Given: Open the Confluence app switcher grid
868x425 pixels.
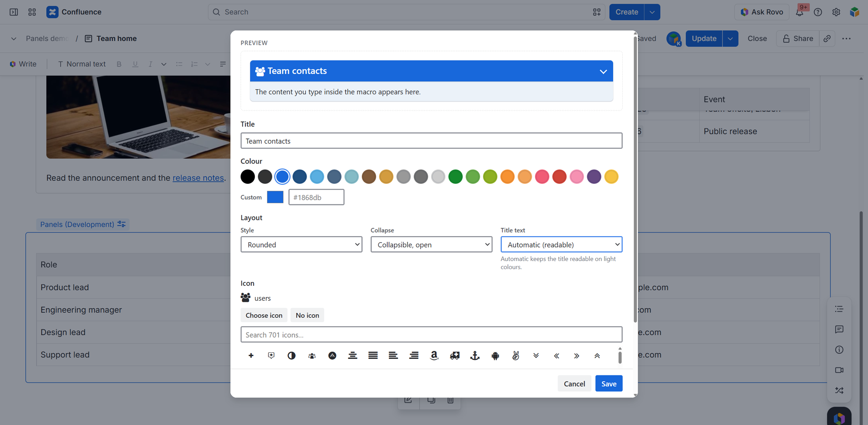Looking at the screenshot, I should (32, 12).
